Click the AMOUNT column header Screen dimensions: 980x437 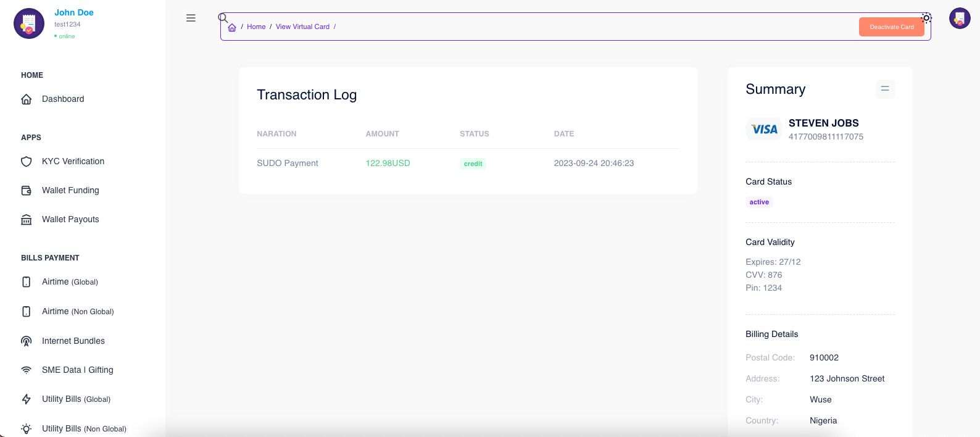tap(382, 134)
